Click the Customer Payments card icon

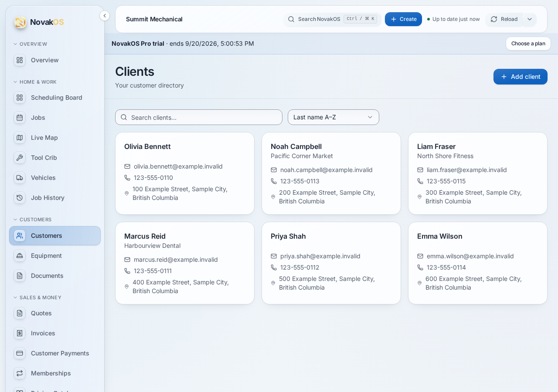click(20, 353)
